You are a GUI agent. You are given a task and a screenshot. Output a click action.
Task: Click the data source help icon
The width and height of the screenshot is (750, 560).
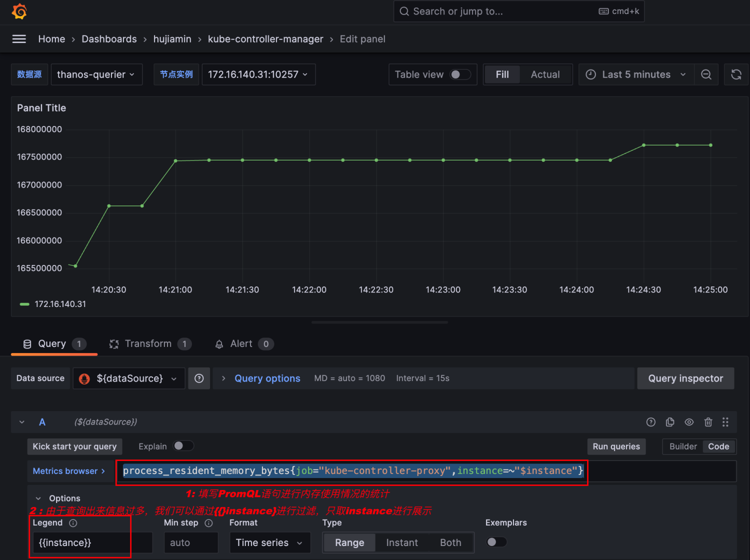coord(199,378)
